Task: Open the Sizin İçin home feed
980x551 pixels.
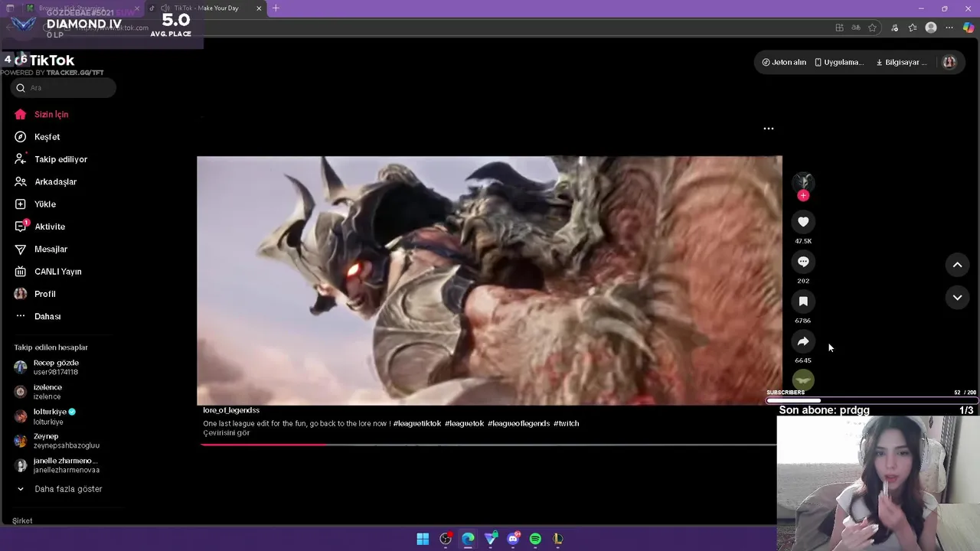Action: [x=41, y=114]
